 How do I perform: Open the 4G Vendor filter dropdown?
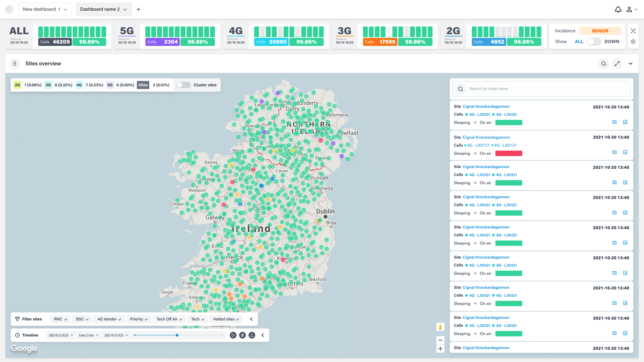109,319
